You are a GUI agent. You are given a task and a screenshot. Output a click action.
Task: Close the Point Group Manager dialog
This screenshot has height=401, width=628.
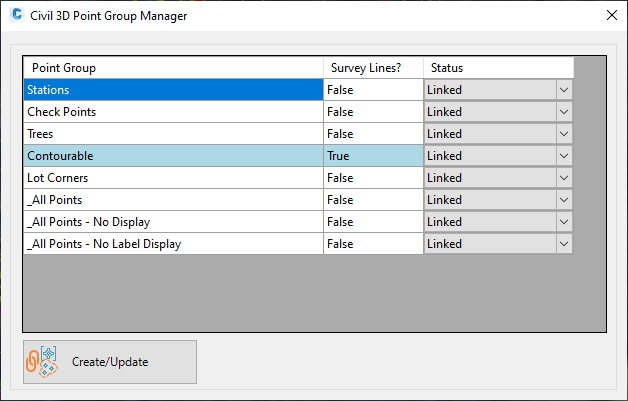612,15
